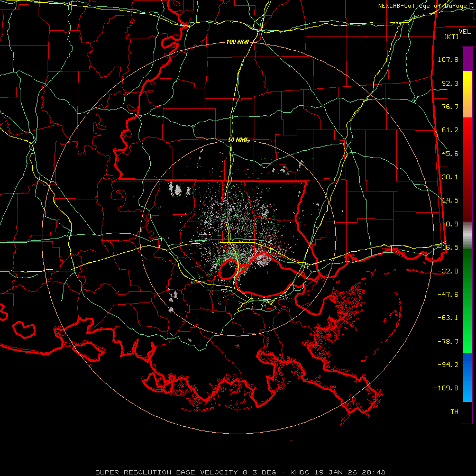Click the TH label under the scale
This screenshot has width=476, height=476.
pos(454,412)
